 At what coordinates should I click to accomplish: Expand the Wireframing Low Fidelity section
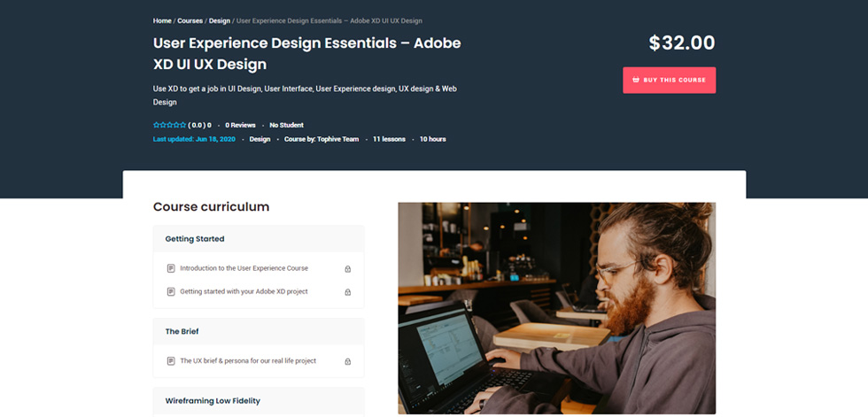259,401
